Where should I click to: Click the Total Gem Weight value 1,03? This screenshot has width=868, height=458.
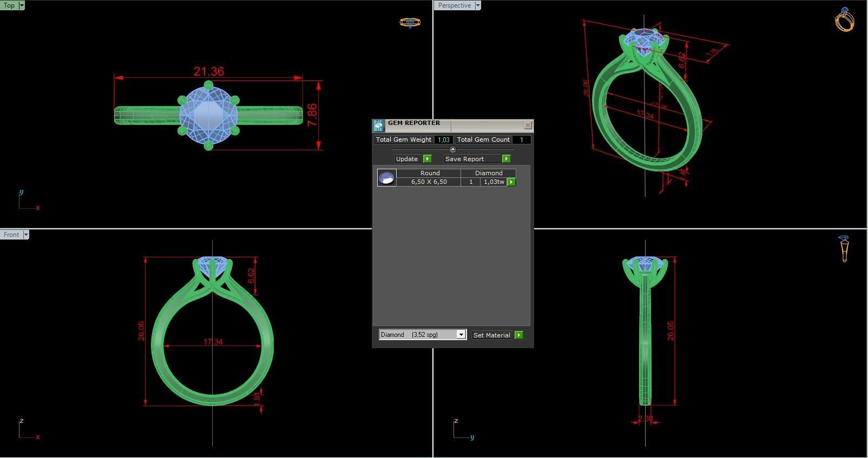coord(444,140)
